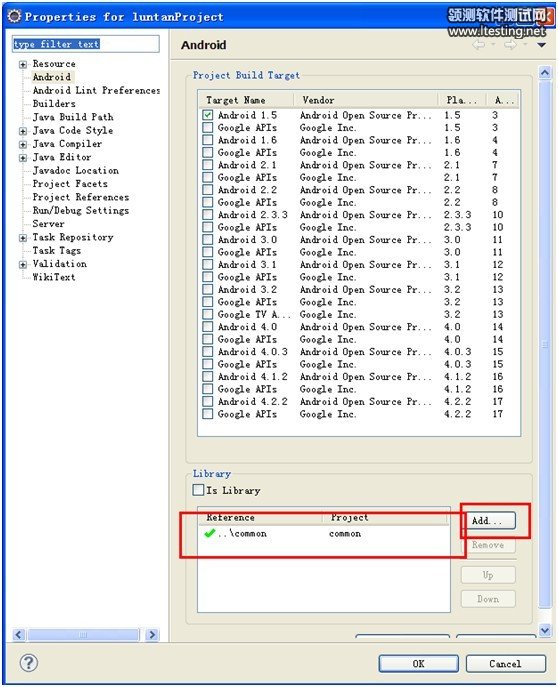The width and height of the screenshot is (558, 687).
Task: Click the back navigation arrow in header
Action: (x=478, y=44)
